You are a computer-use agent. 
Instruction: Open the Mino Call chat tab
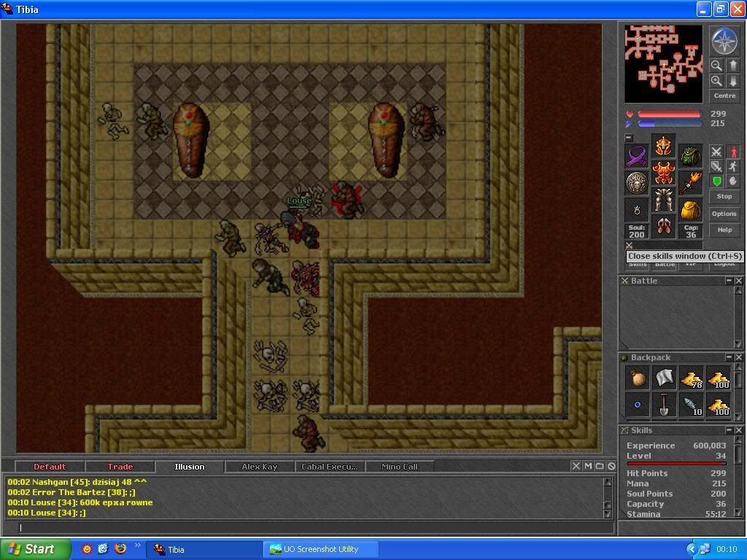400,467
